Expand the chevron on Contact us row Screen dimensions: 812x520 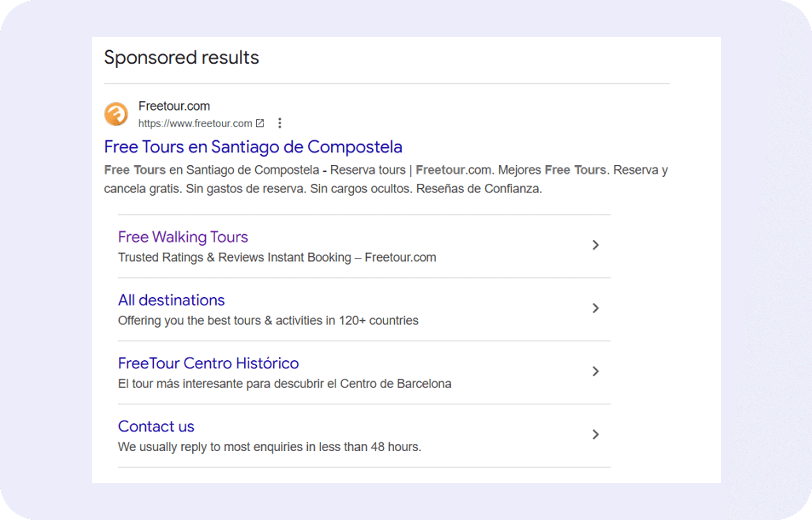click(x=596, y=434)
